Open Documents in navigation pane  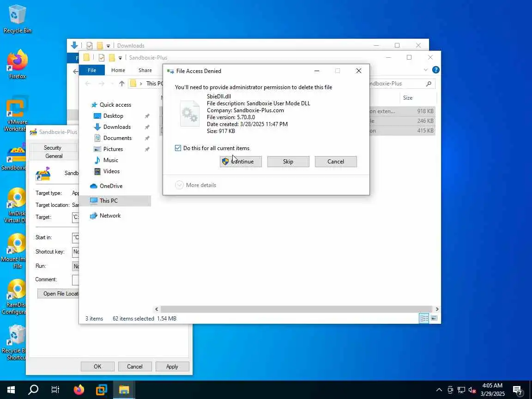pyautogui.click(x=117, y=138)
